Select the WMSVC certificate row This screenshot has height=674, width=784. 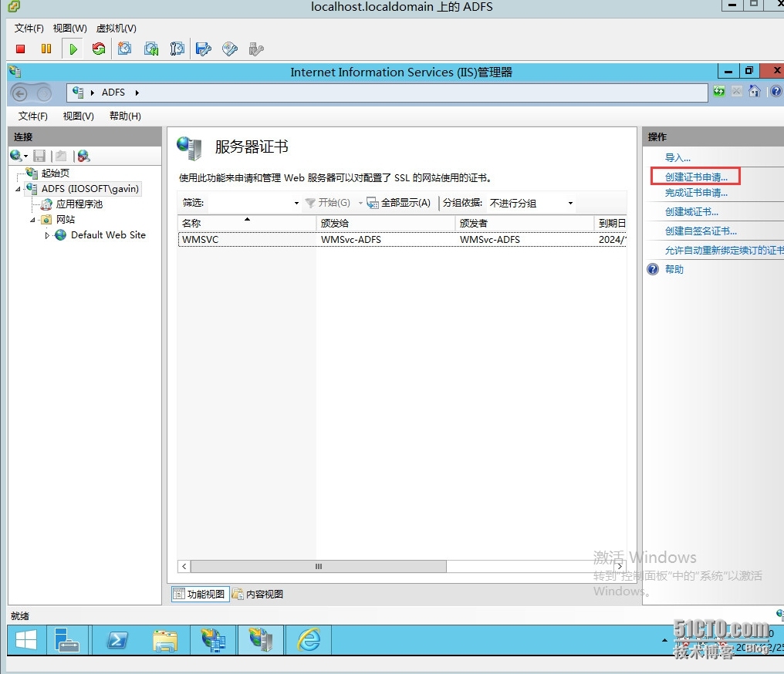tap(402, 240)
